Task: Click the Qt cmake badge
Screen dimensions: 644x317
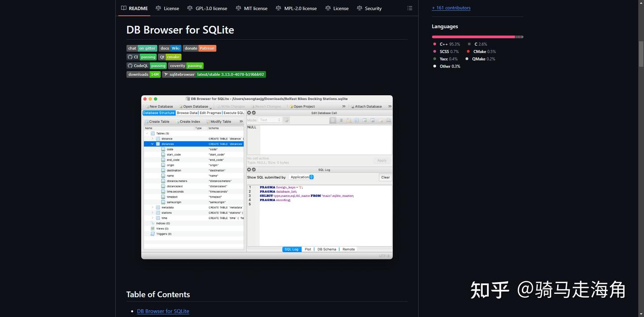Action: click(x=169, y=57)
